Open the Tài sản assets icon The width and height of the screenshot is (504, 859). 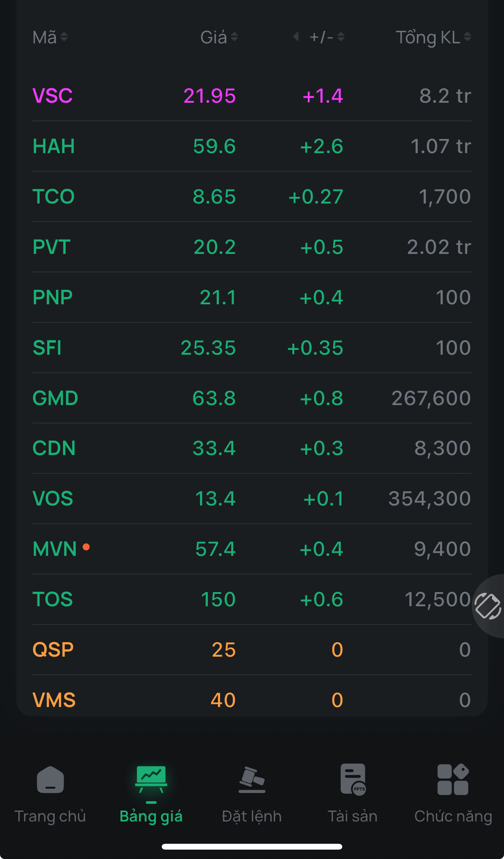click(x=353, y=780)
